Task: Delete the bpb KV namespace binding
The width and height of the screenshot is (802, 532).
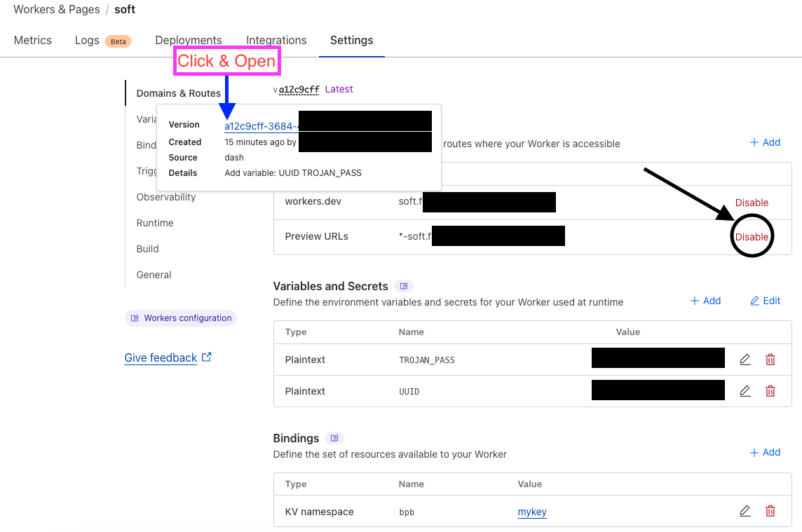Action: tap(770, 511)
